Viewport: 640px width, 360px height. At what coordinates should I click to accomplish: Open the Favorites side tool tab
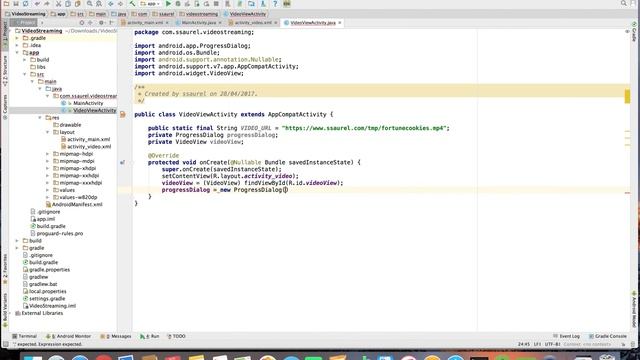coord(5,268)
